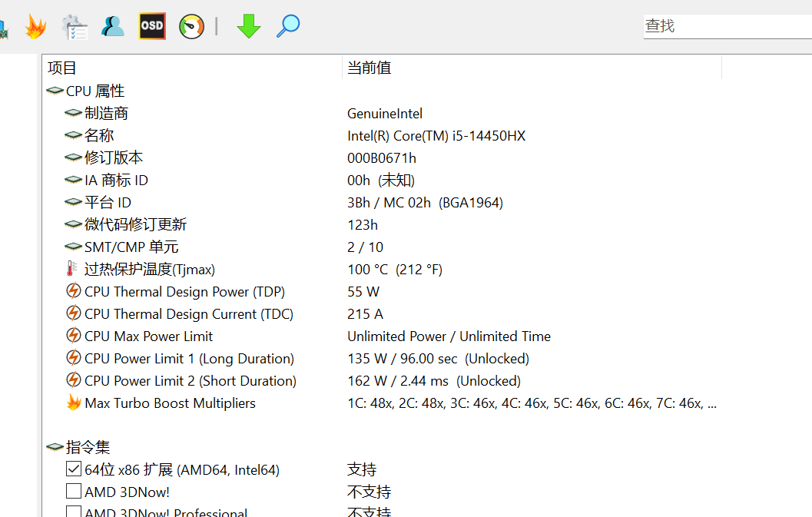Click the 1C: 48x turbo multipliers value
Viewport: 812px width, 517px height.
point(532,403)
